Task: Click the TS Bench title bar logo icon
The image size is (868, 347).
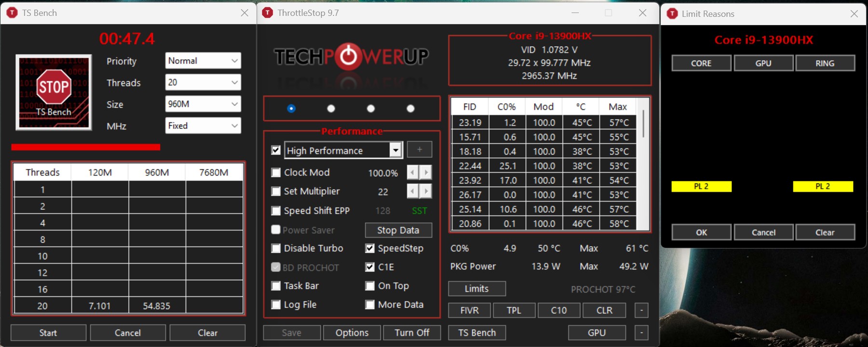Action: click(12, 13)
